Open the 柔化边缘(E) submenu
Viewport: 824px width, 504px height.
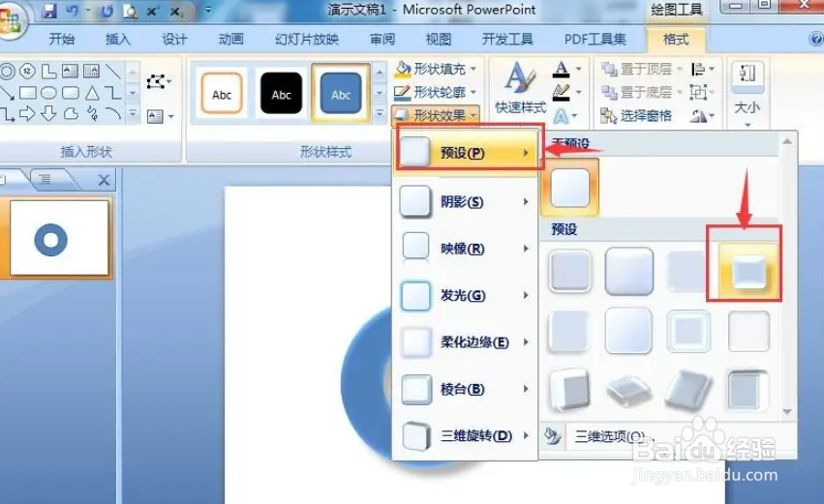(465, 342)
